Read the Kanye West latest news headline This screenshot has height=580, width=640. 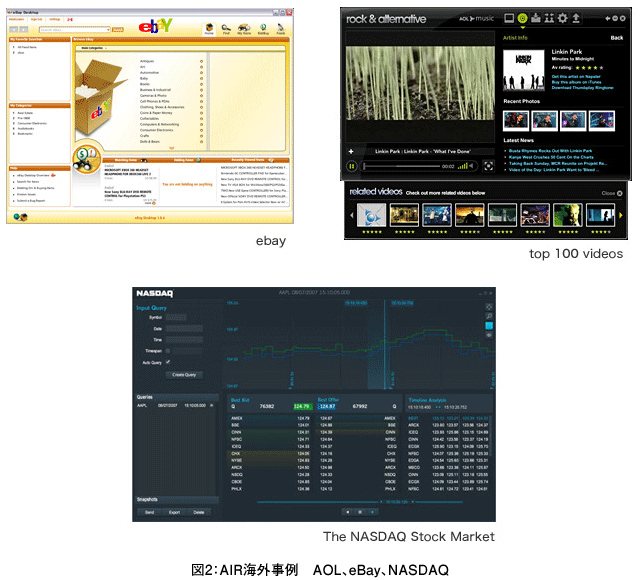tap(551, 157)
